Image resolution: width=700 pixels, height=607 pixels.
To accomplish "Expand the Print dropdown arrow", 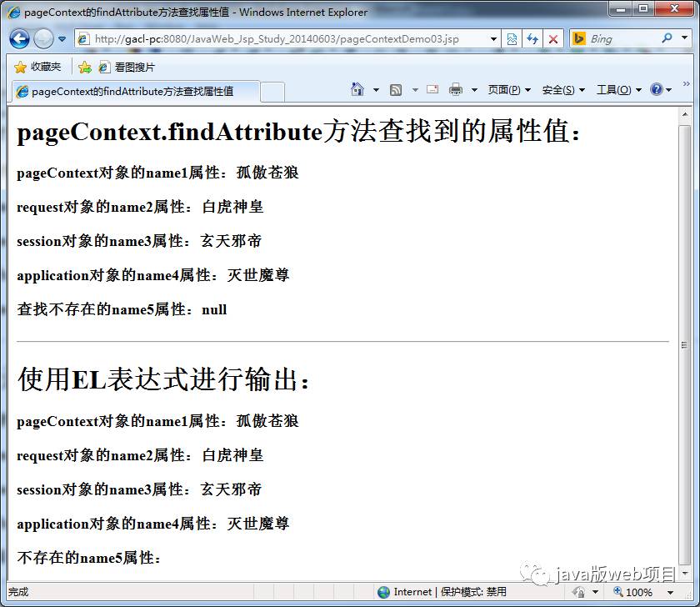I will tap(474, 90).
